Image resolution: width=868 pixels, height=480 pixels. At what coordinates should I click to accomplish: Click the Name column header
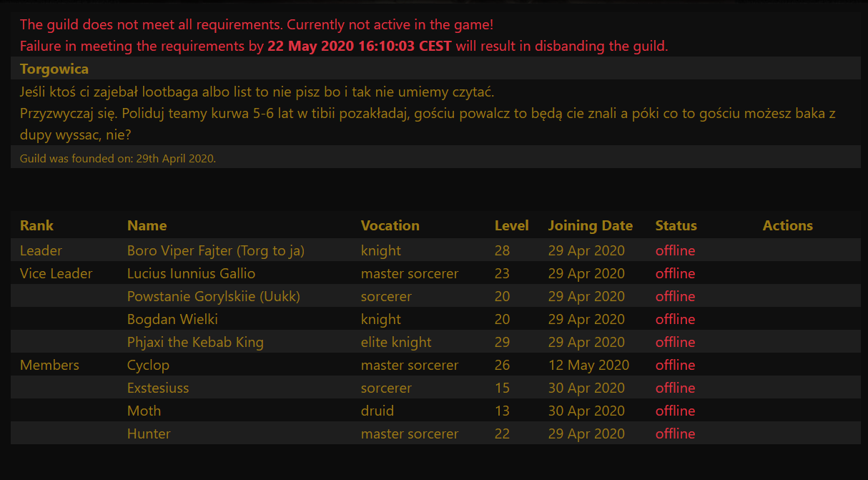coord(147,225)
